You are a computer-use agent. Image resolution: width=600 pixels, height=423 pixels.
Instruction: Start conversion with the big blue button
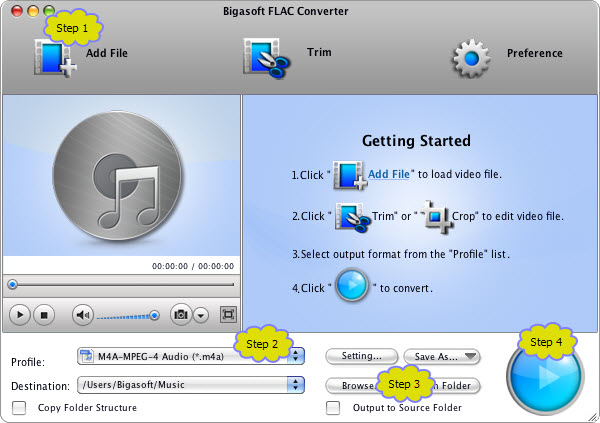click(545, 375)
